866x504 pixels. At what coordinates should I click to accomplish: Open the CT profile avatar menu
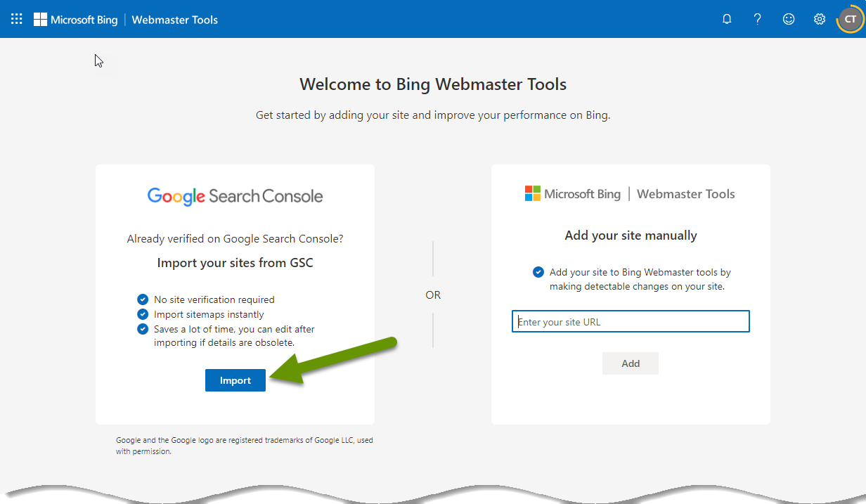849,19
